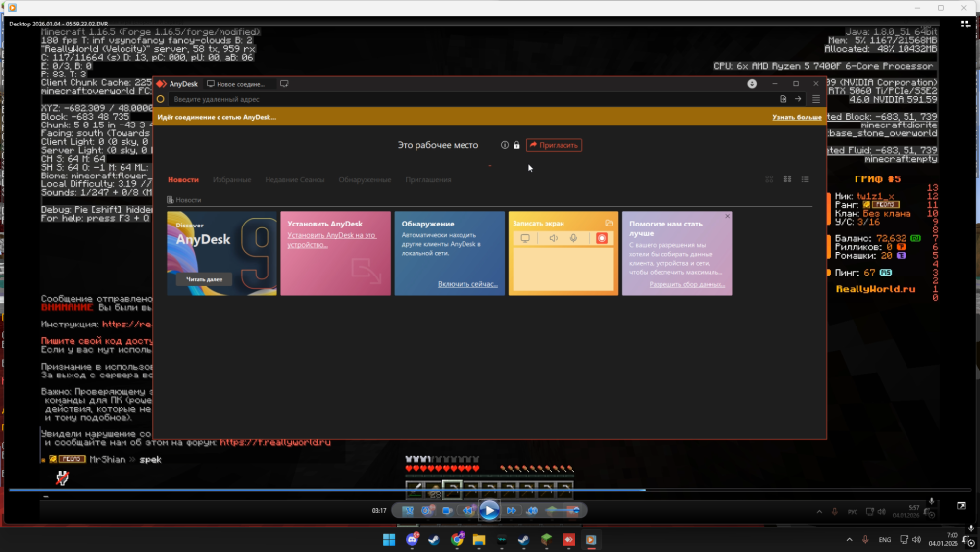Click the Пригласить button

555,145
